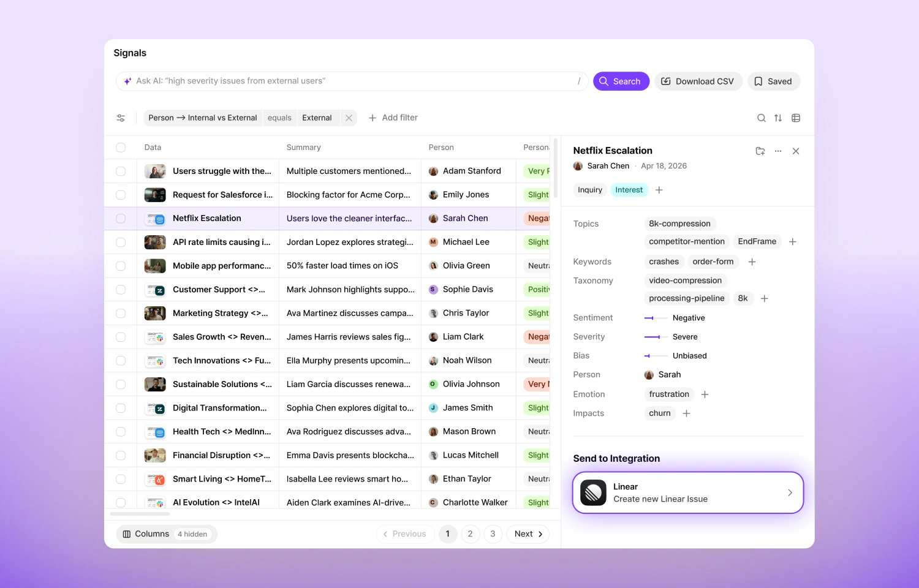919x588 pixels.
Task: Open the equals condition dropdown in the filter
Action: 279,118
